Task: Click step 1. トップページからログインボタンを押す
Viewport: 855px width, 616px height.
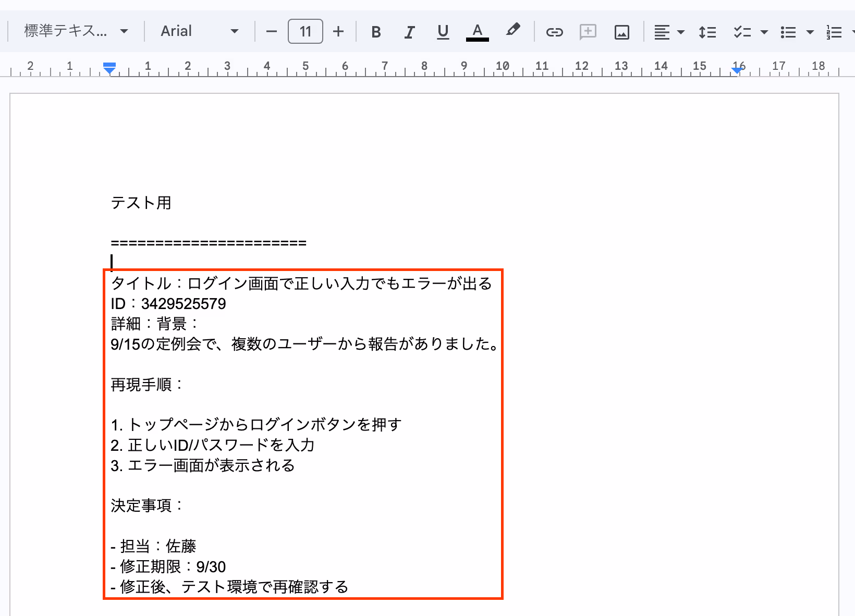Action: pyautogui.click(x=256, y=425)
